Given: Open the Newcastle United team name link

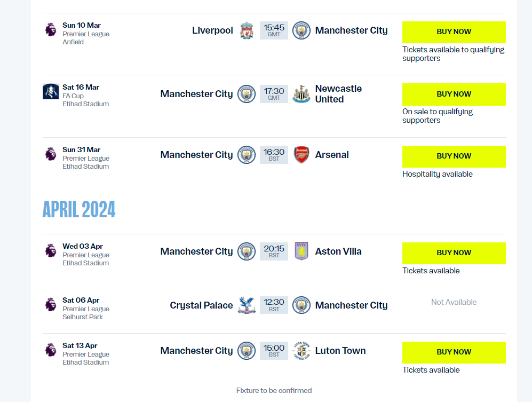Looking at the screenshot, I should point(338,94).
